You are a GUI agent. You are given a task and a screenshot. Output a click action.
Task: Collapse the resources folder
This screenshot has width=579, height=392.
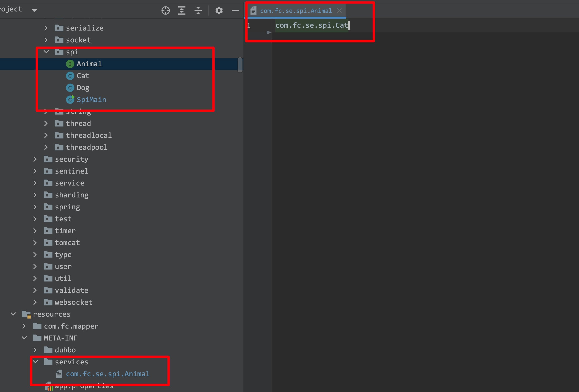pos(13,314)
